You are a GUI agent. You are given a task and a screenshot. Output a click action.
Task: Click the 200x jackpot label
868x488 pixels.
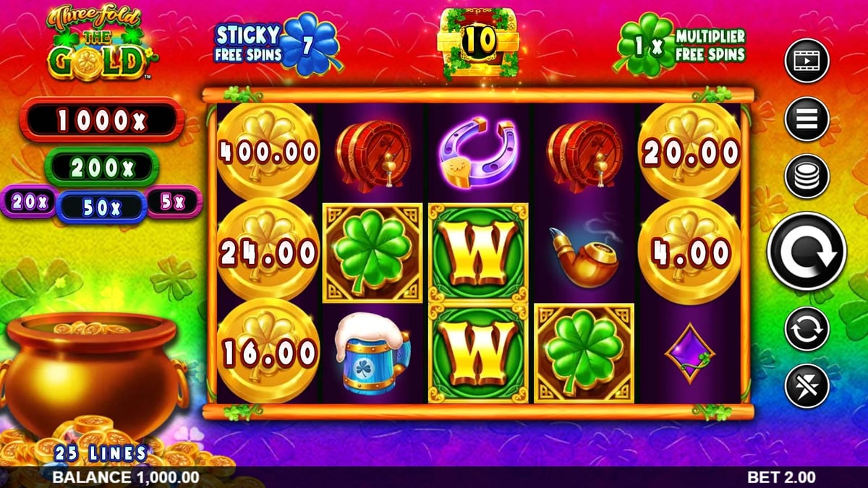(101, 168)
